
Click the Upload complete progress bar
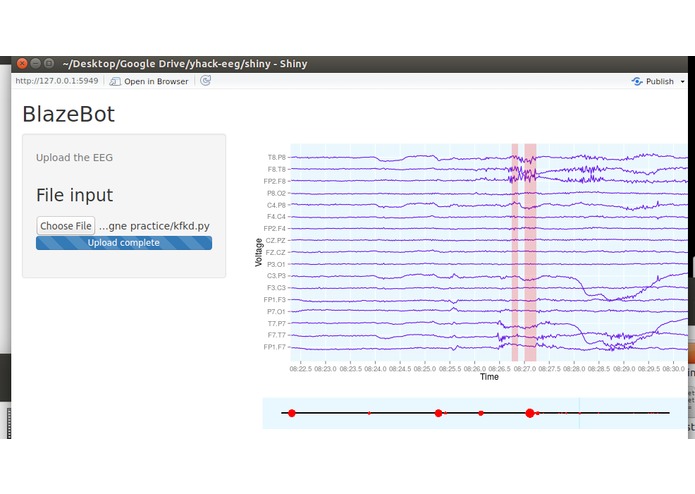[124, 243]
